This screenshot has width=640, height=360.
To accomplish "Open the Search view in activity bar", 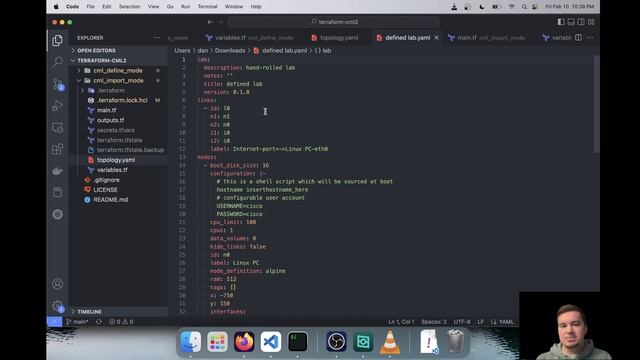I will coord(58,62).
